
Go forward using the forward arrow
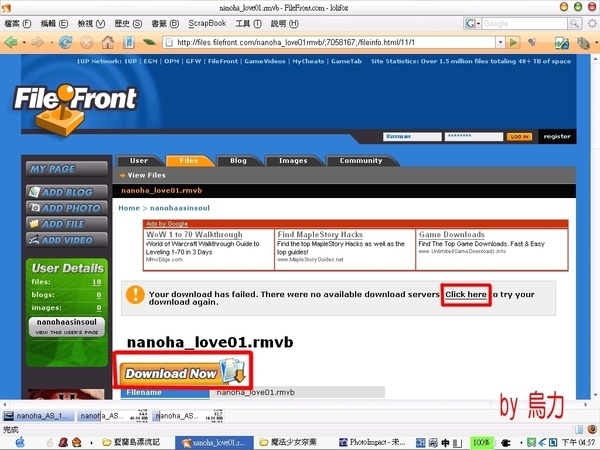click(x=37, y=42)
